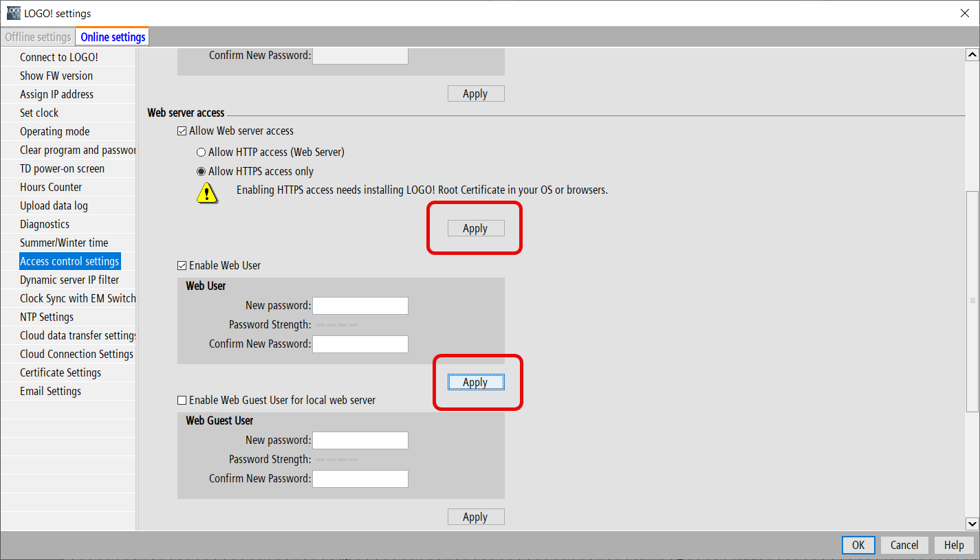Click the Web Guest User password strength indicator

pos(336,460)
